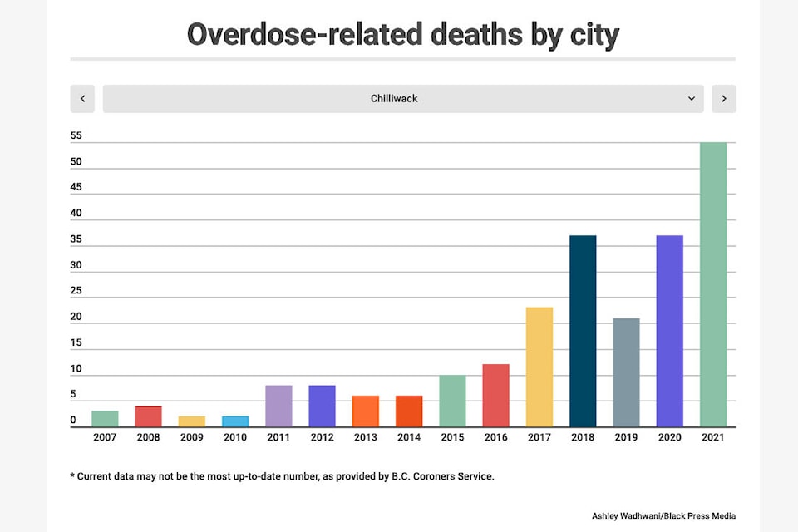
Task: Select the 2010 blue bar
Action: (235, 421)
